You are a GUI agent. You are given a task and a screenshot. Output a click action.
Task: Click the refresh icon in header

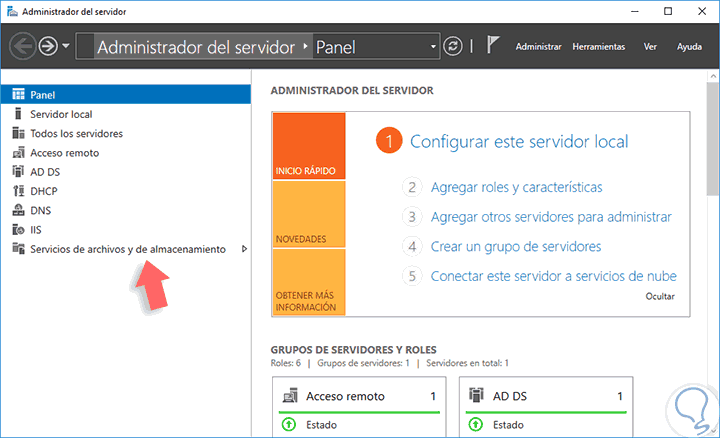point(453,46)
